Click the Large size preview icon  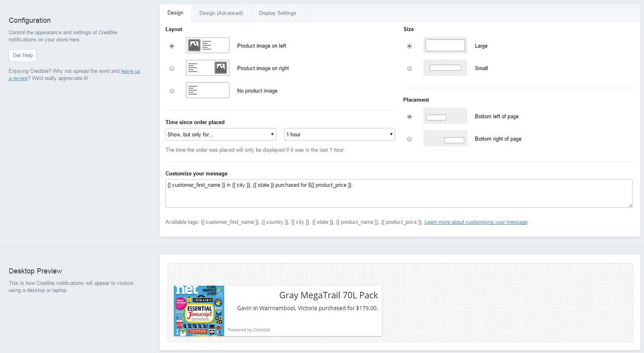pyautogui.click(x=445, y=45)
